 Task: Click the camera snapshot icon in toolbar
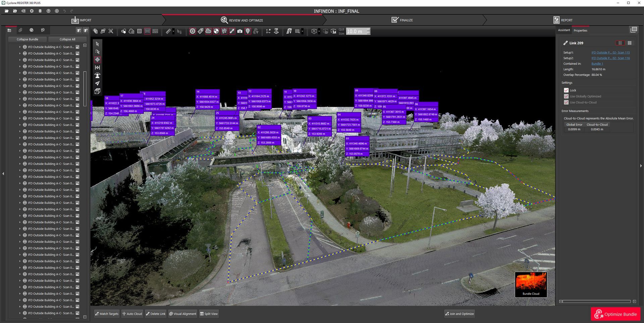coord(240,31)
